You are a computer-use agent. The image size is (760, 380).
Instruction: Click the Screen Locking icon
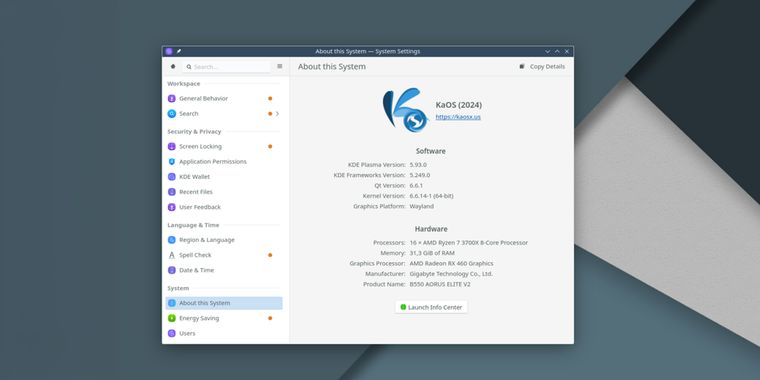(x=172, y=146)
